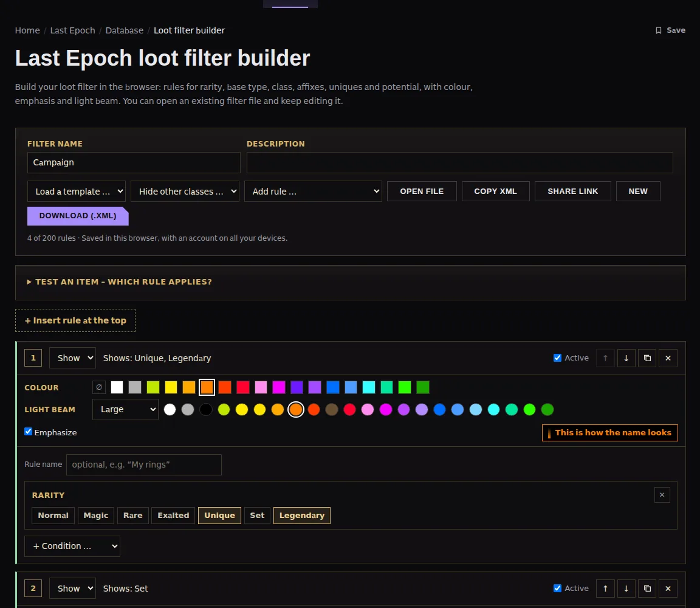Select the white light beam circle
The width and height of the screenshot is (700, 608).
[170, 409]
